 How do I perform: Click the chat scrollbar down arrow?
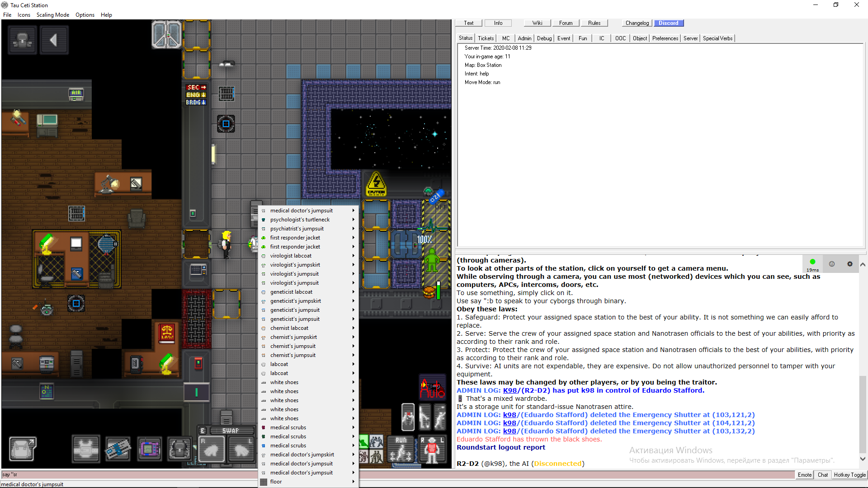[863, 458]
